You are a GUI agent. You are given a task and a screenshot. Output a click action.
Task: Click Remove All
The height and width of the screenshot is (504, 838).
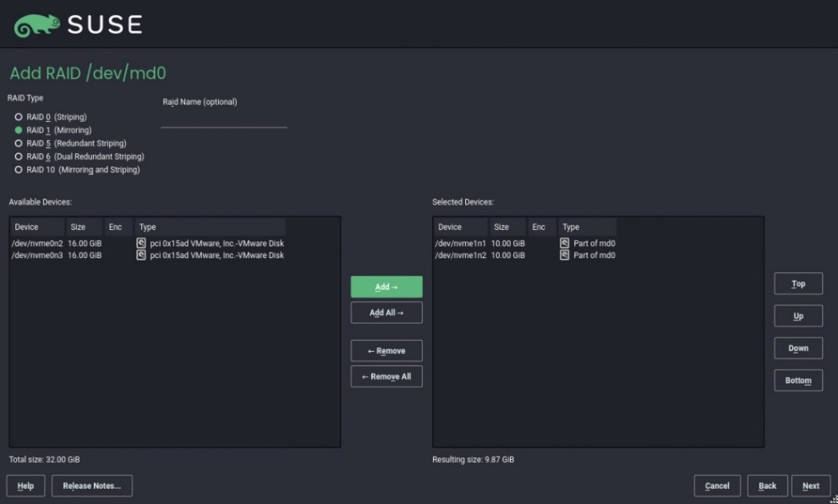coord(386,376)
